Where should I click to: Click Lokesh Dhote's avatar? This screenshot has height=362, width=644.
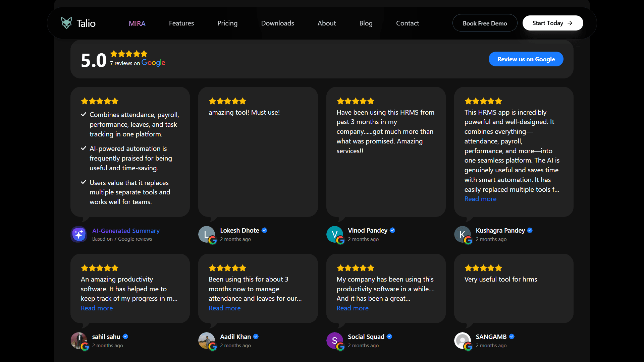tap(207, 234)
